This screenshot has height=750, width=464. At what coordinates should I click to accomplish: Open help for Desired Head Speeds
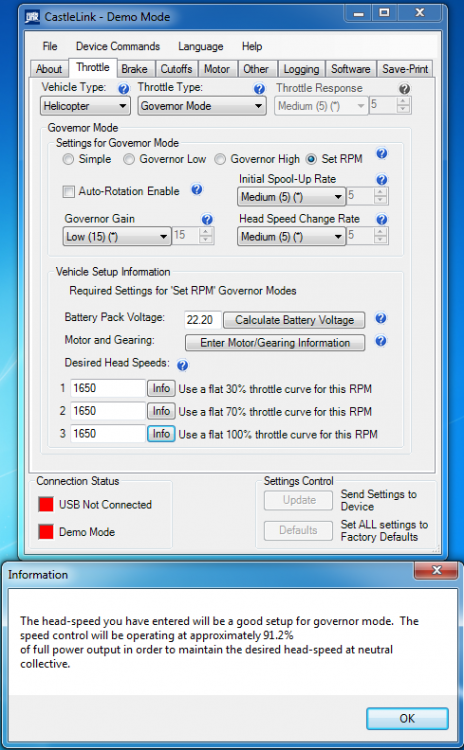pyautogui.click(x=182, y=366)
